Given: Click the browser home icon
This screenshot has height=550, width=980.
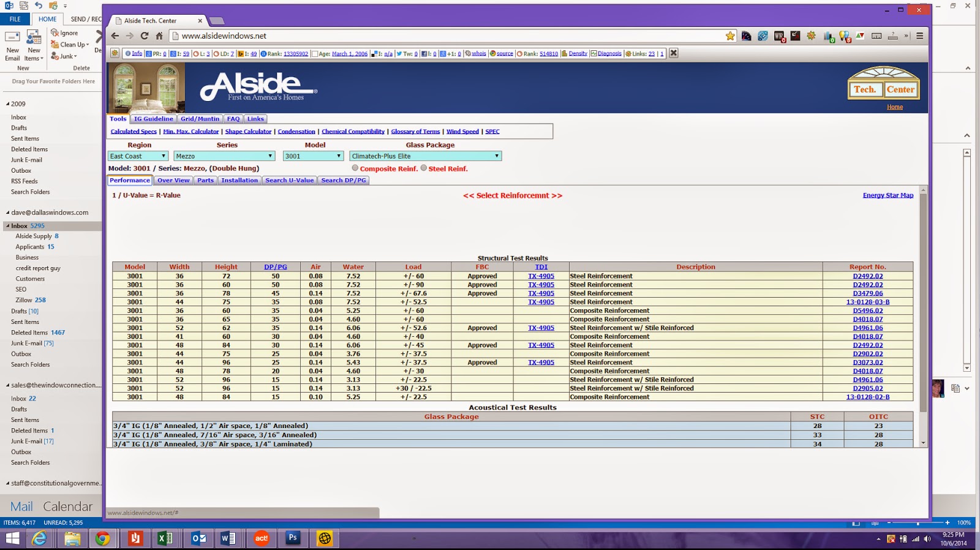Looking at the screenshot, I should (159, 36).
